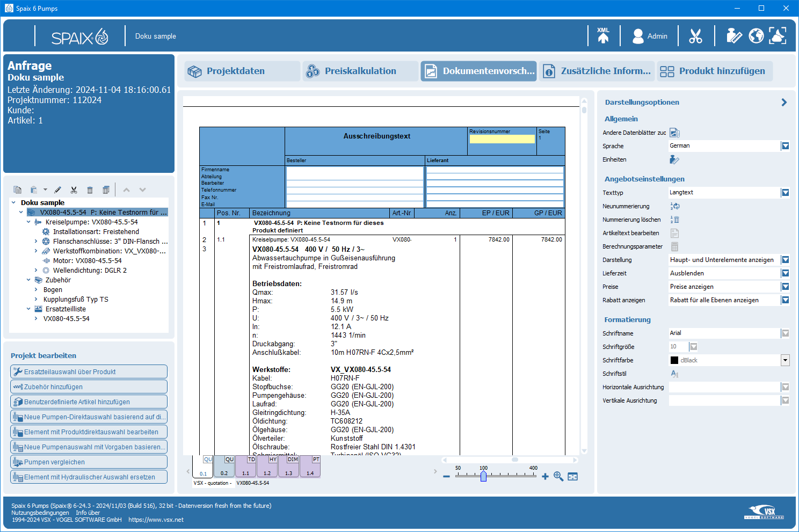Viewport: 799px width, 532px height.
Task: Move item up with arrow icon
Action: (126, 190)
